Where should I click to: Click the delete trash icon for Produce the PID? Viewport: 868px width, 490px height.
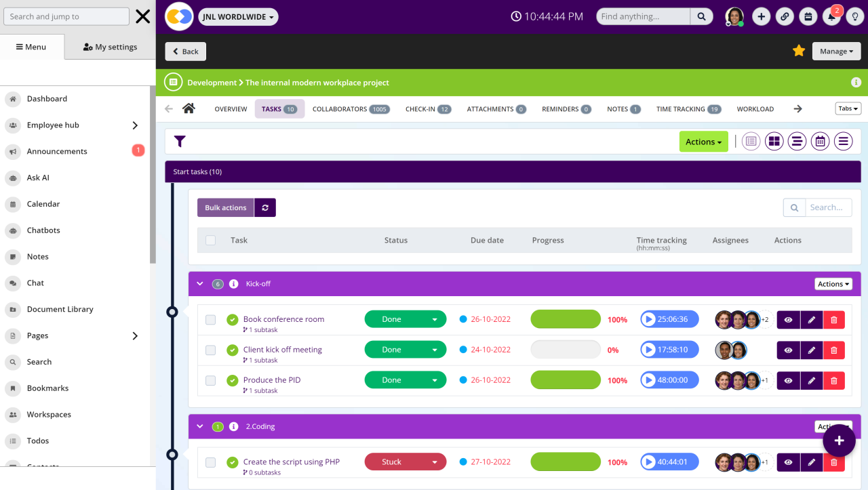click(x=834, y=380)
